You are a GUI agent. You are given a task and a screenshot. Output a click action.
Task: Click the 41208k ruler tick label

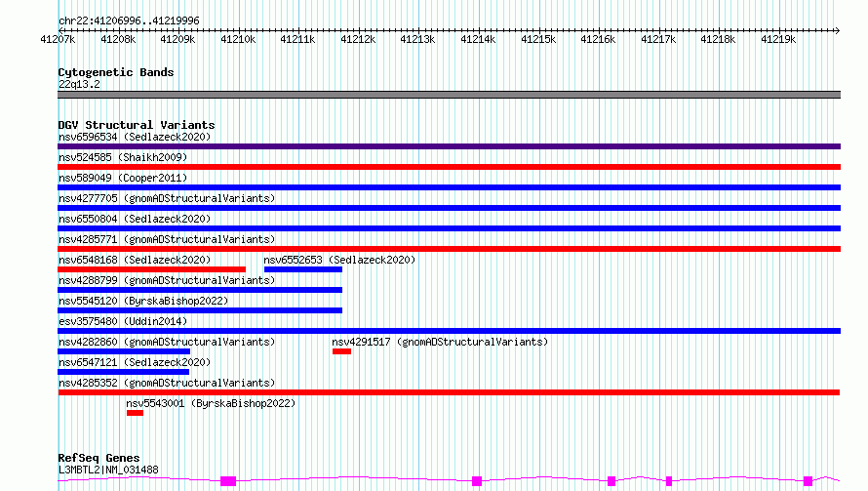[118, 39]
